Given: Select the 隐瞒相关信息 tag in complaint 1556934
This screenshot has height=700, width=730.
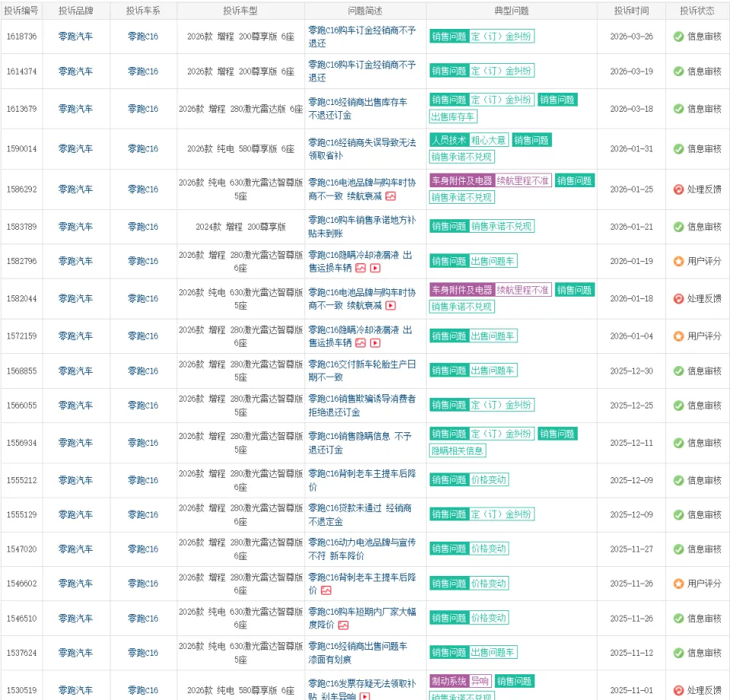Looking at the screenshot, I should click(458, 450).
